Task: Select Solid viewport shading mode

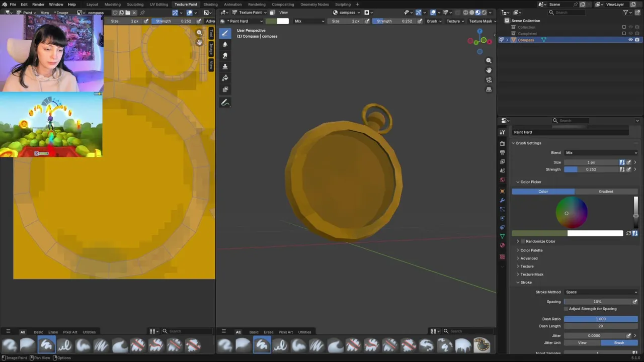Action: (x=471, y=13)
